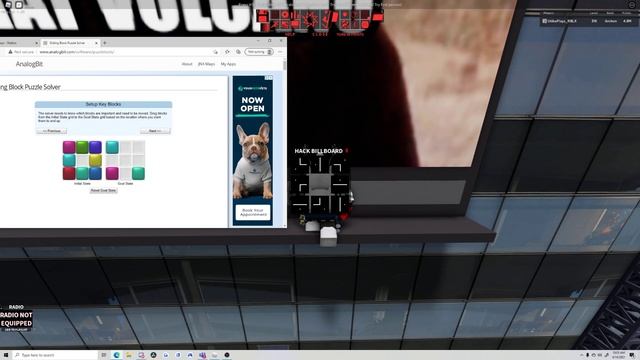Select the magenta block in the Initial State grid
640x360 pixels.
click(69, 147)
